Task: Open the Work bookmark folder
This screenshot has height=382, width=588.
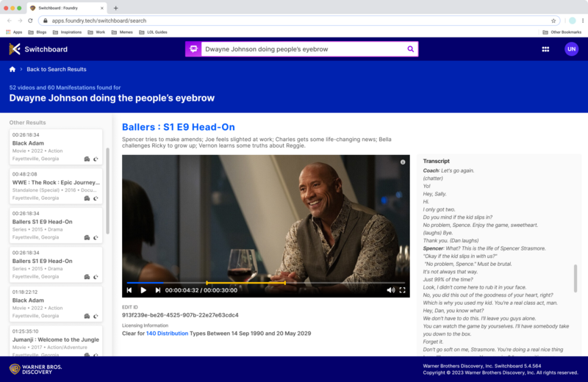Action: coord(96,32)
